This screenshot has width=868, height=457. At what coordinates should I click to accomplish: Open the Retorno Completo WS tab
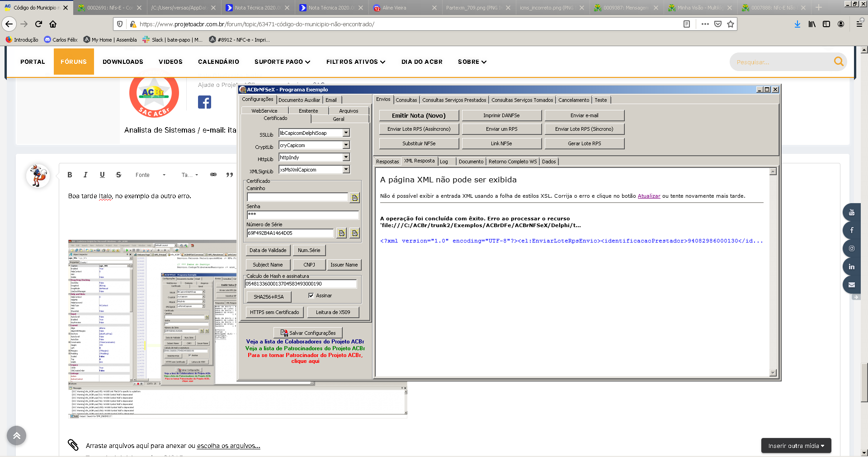[x=513, y=162]
